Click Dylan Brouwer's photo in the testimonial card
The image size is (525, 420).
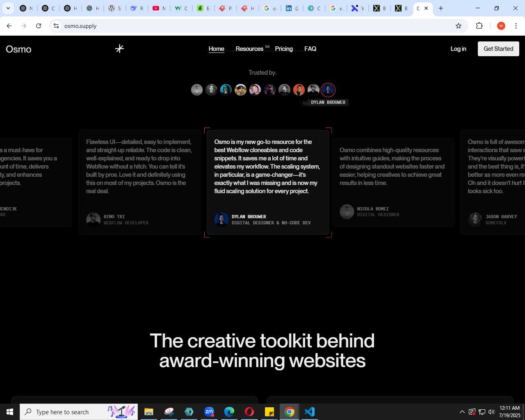coord(221,219)
